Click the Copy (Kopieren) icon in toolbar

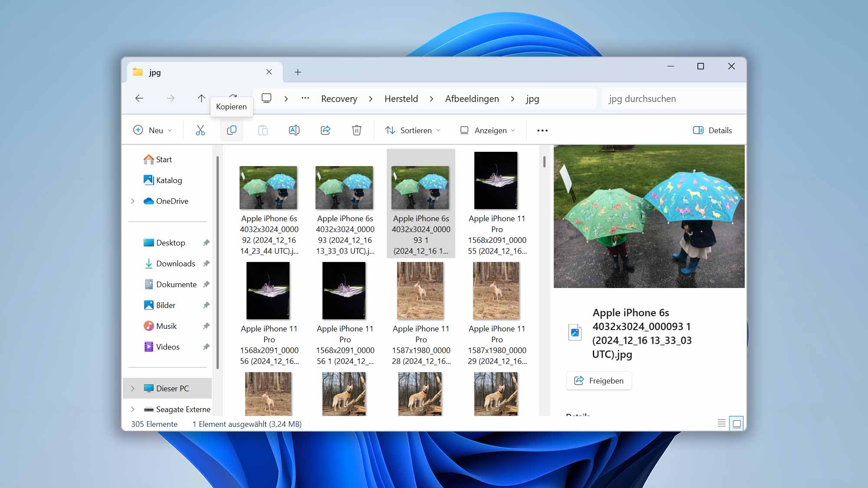click(231, 130)
